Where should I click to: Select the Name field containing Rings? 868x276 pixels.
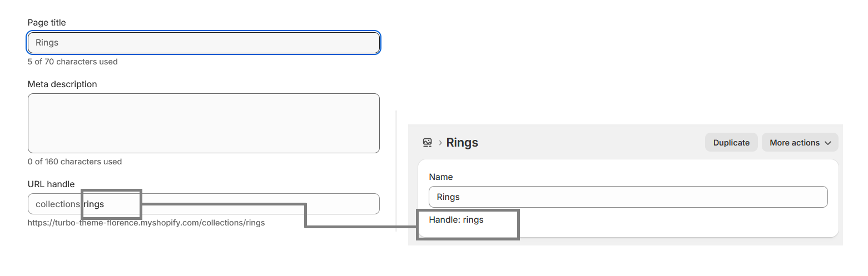[x=628, y=197]
